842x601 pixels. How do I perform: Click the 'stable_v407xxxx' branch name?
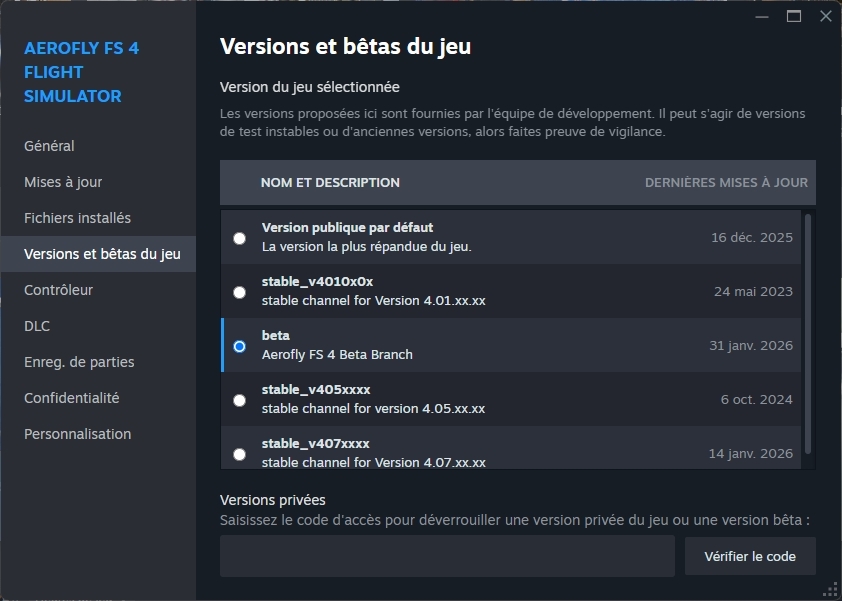point(316,444)
